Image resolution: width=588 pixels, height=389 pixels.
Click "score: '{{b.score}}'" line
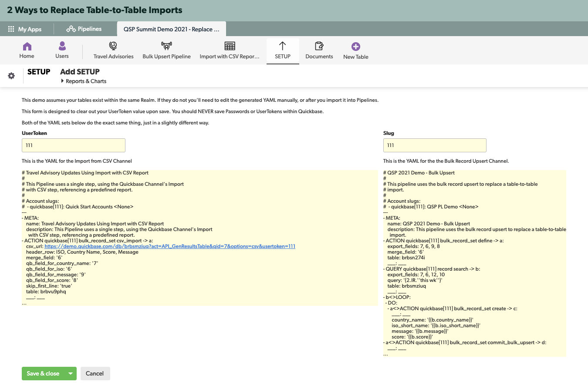pos(412,337)
